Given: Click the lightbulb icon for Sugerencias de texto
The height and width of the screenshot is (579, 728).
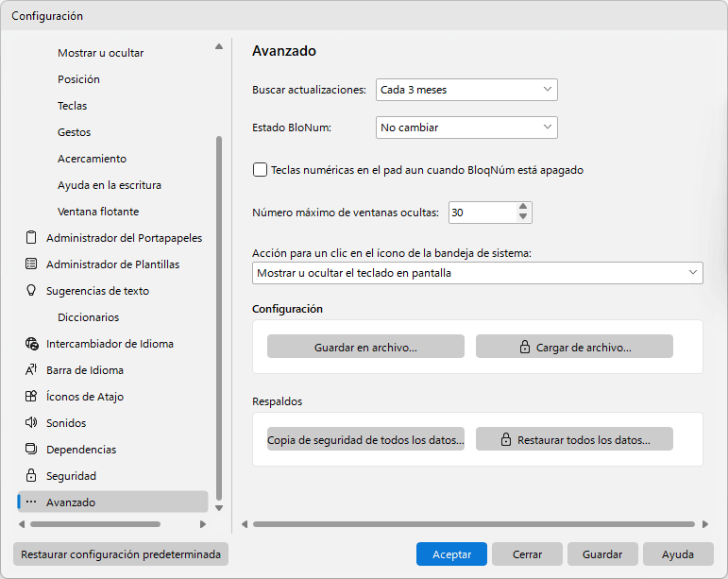Looking at the screenshot, I should pos(31,290).
